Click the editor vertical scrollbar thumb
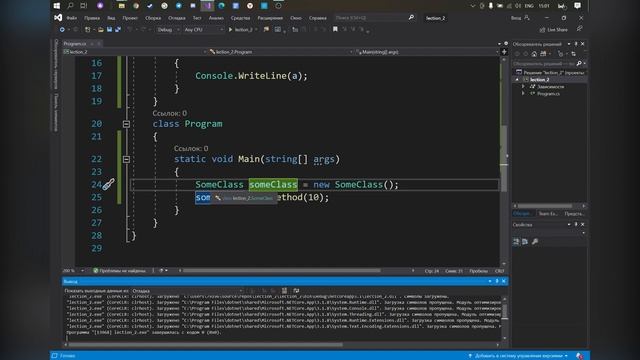Viewport: 640px width, 360px height. [504, 158]
